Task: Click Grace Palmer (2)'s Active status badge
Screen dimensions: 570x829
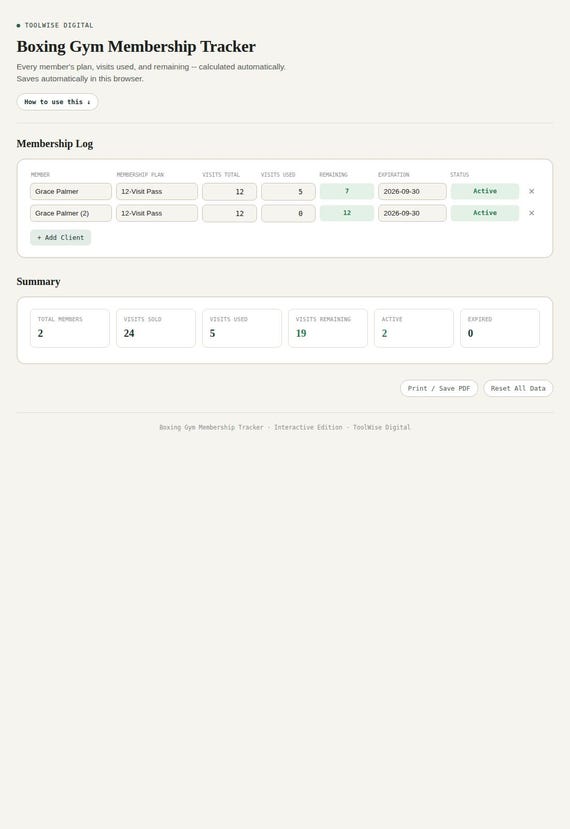Action: pyautogui.click(x=485, y=213)
